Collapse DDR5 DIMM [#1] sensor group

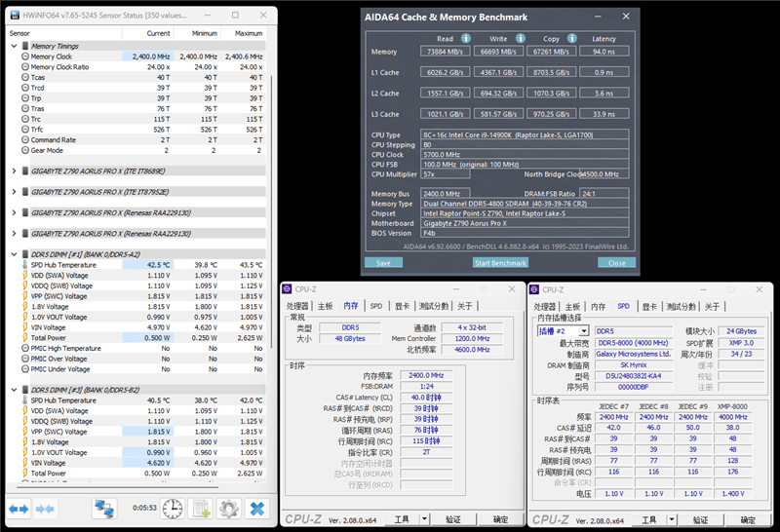pyautogui.click(x=14, y=254)
